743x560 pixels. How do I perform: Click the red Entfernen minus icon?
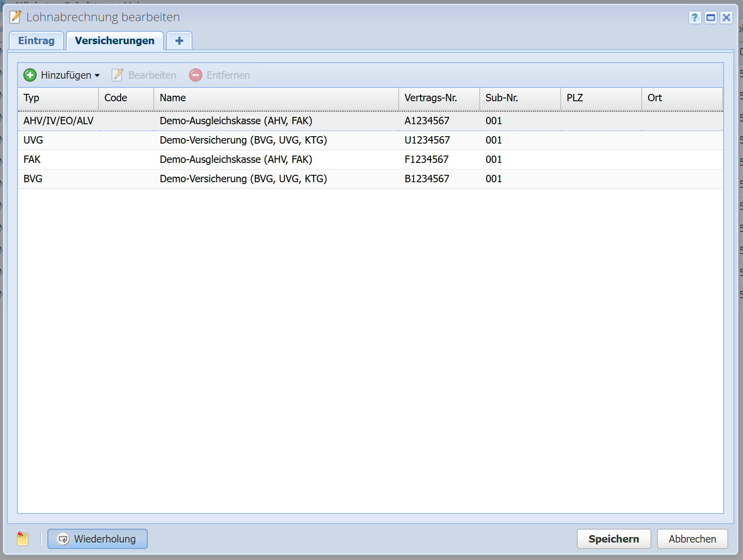tap(196, 75)
